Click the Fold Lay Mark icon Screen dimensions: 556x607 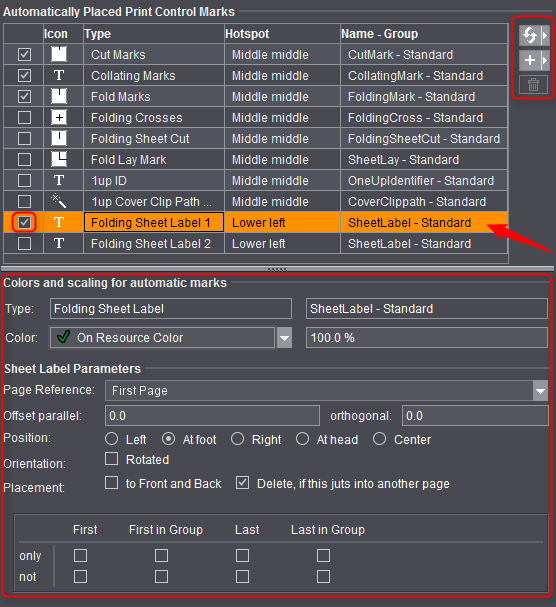(59, 159)
